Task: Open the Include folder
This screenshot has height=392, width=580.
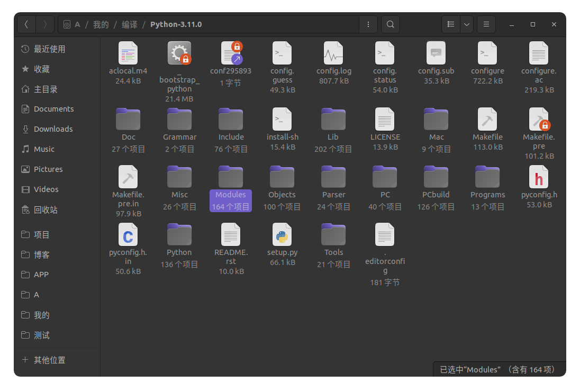Action: coord(231,119)
